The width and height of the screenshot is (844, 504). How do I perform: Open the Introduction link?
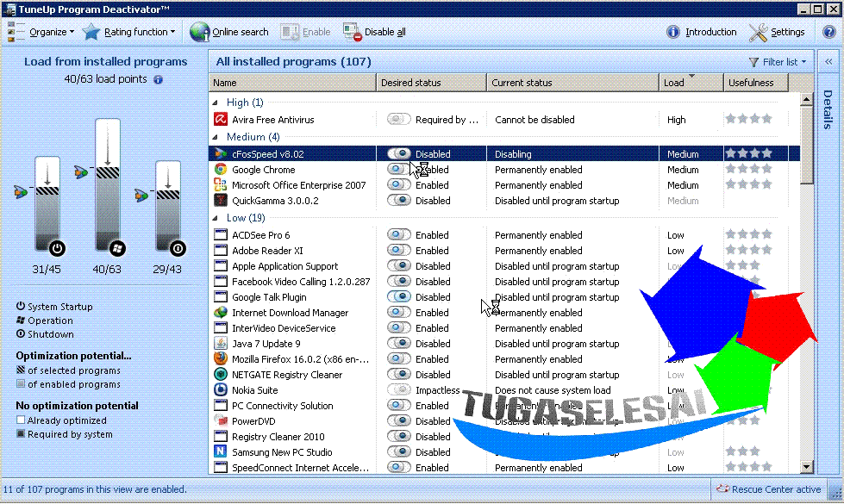(x=710, y=32)
